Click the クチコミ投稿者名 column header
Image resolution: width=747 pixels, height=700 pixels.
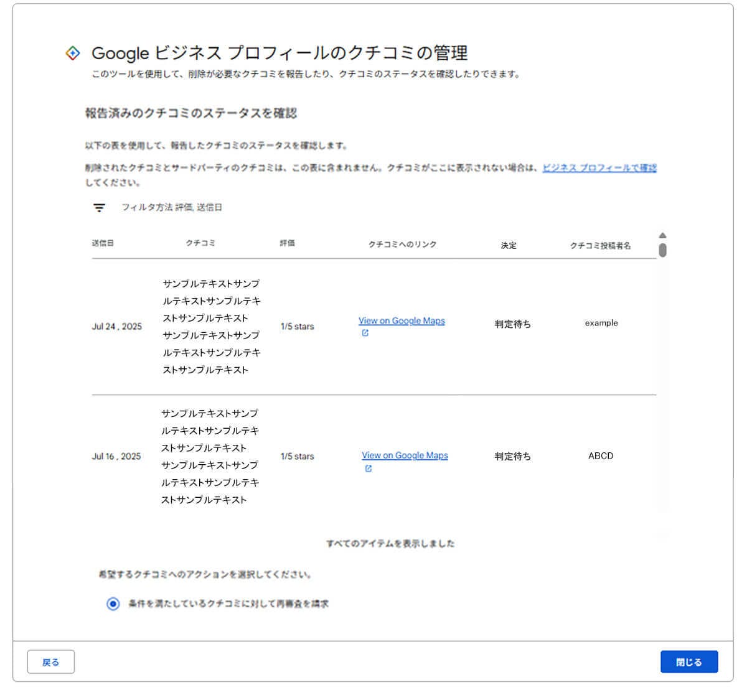click(600, 246)
